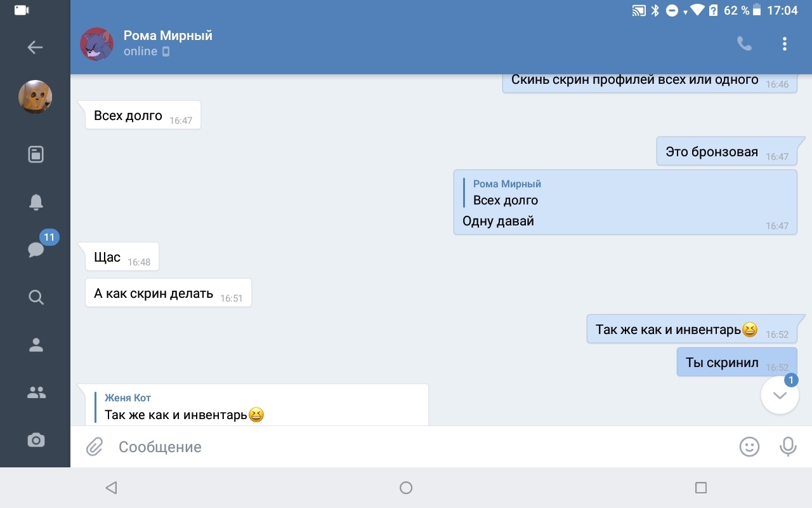Open messages with 11 unread badge
The width and height of the screenshot is (812, 508).
[x=36, y=250]
